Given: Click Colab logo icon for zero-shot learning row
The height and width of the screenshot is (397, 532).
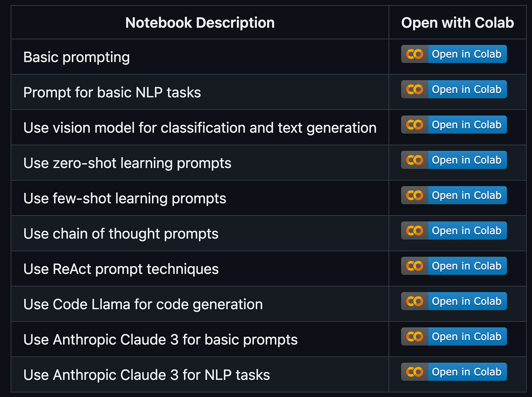Looking at the screenshot, I should click(415, 160).
